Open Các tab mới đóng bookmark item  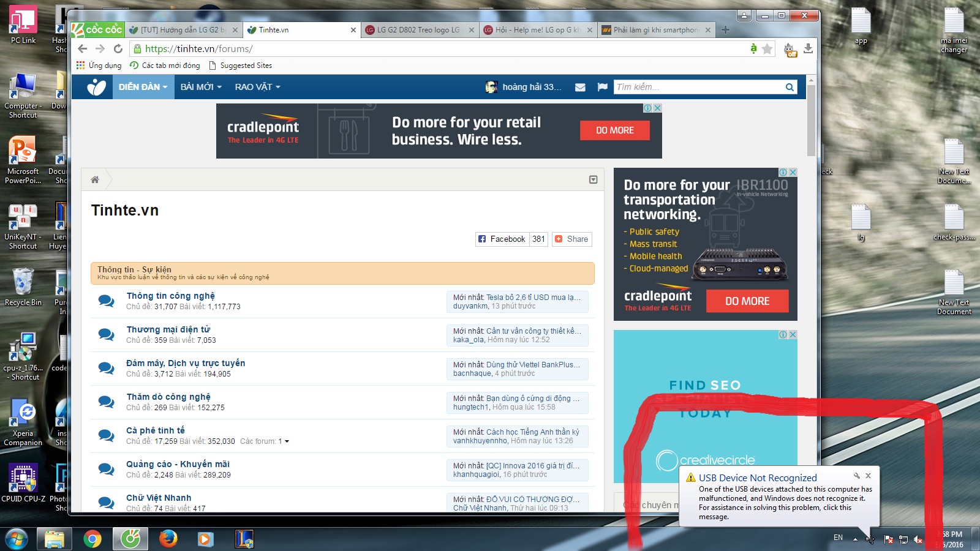(x=165, y=65)
